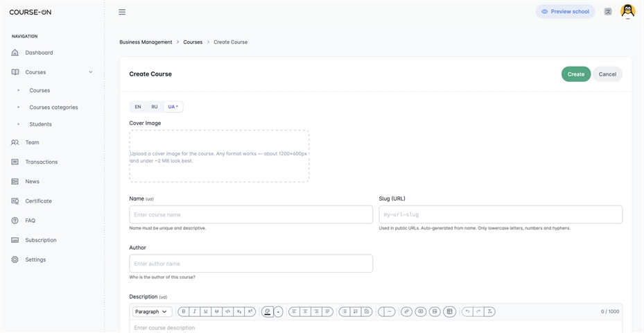Clear formatting in the description editor
The image size is (644, 333).
489,311
